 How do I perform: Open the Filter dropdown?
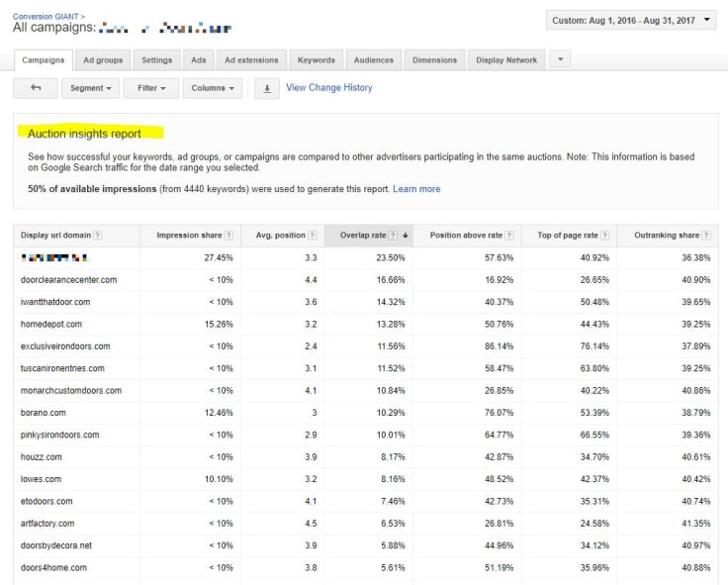(151, 88)
